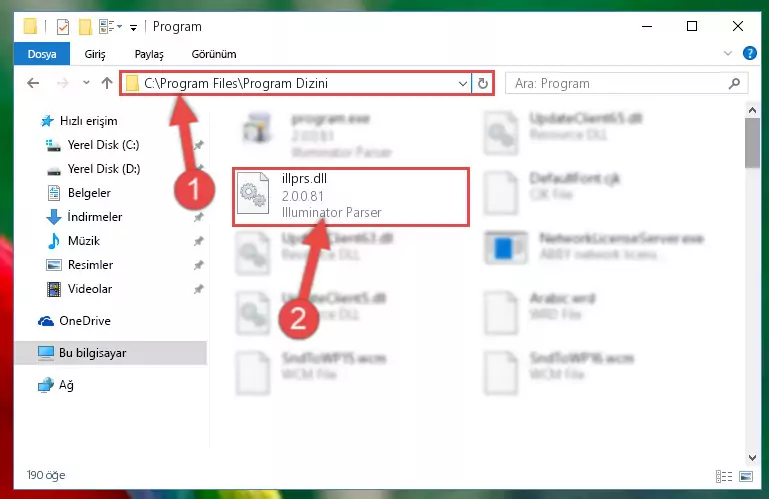Click the pin icon next to İndirmeler
This screenshot has height=499, width=769.
(x=198, y=217)
